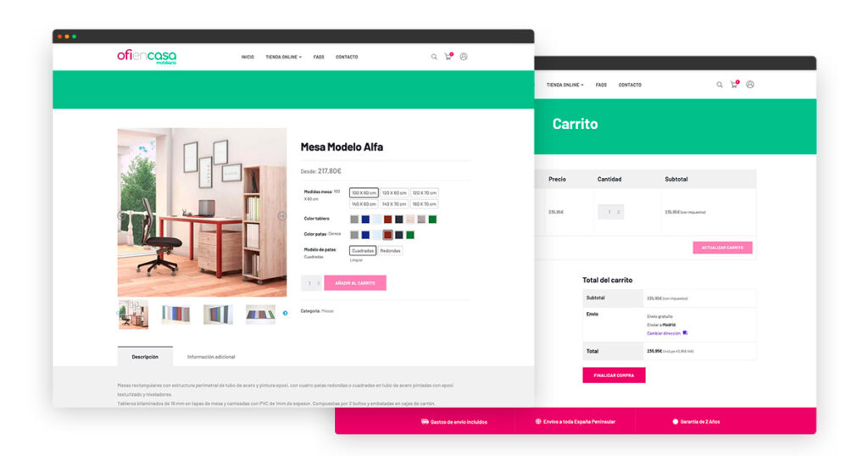Open the cart icon in the Carrito window
The width and height of the screenshot is (868, 456).
[x=735, y=84]
